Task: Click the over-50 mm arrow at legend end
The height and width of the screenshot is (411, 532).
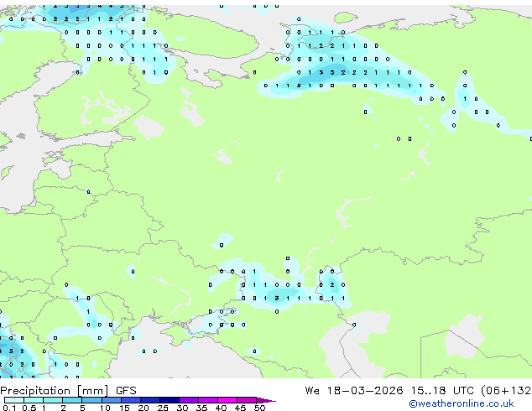Action: click(266, 400)
